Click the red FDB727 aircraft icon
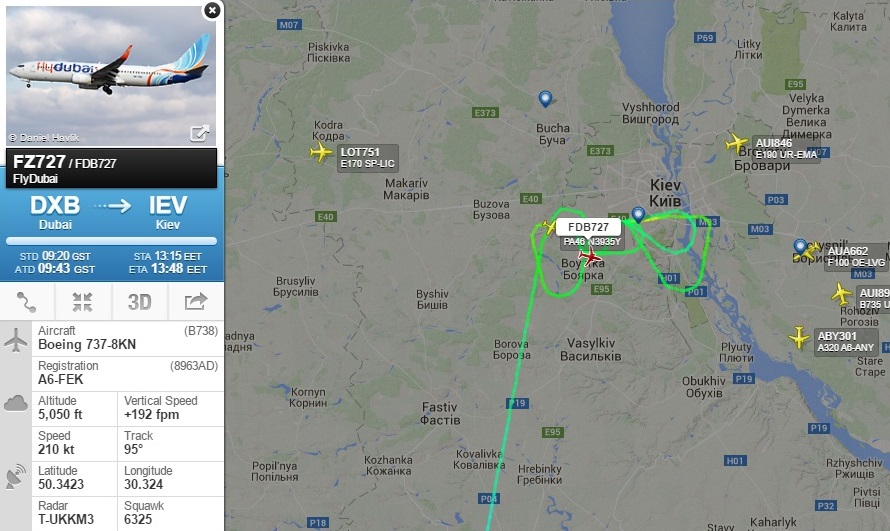Screen dimensions: 890x531 tap(590, 257)
